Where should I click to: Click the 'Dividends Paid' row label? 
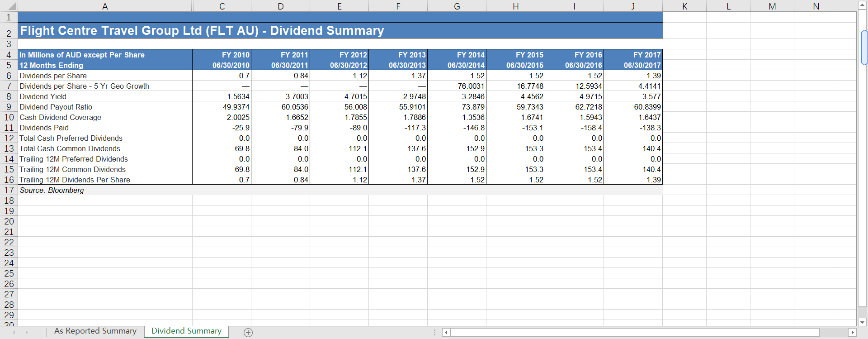pyautogui.click(x=105, y=128)
